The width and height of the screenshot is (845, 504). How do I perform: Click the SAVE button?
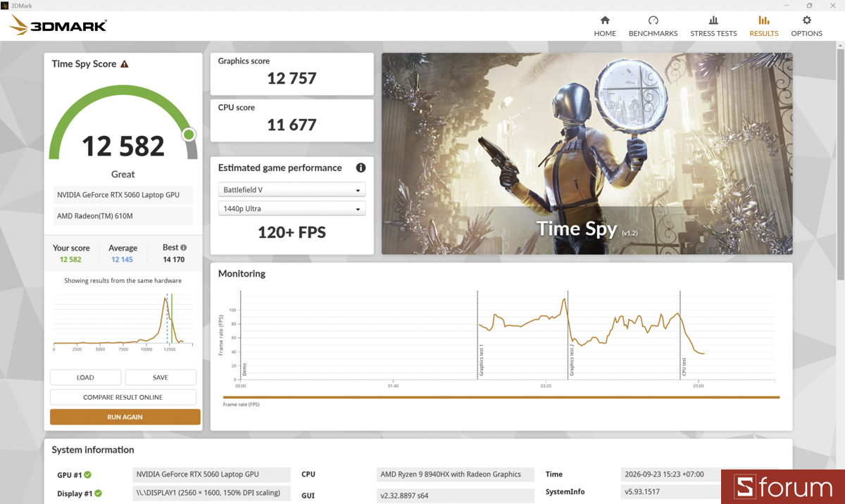pyautogui.click(x=161, y=377)
